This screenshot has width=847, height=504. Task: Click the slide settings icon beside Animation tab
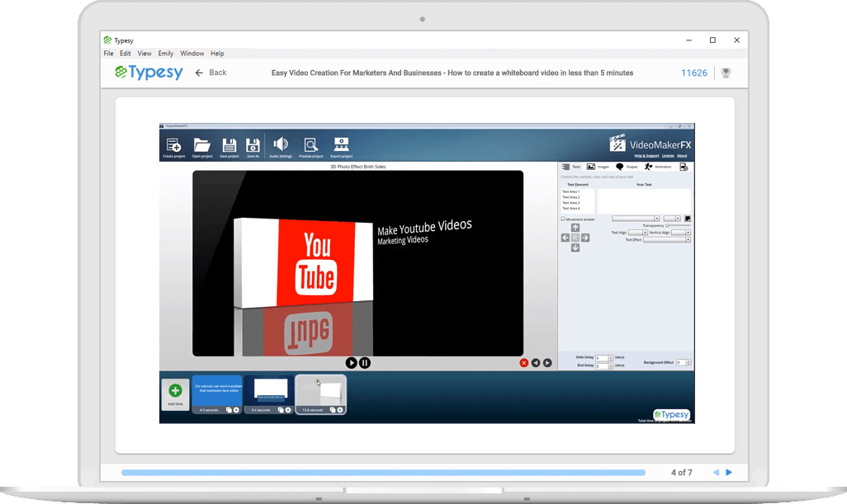point(684,167)
